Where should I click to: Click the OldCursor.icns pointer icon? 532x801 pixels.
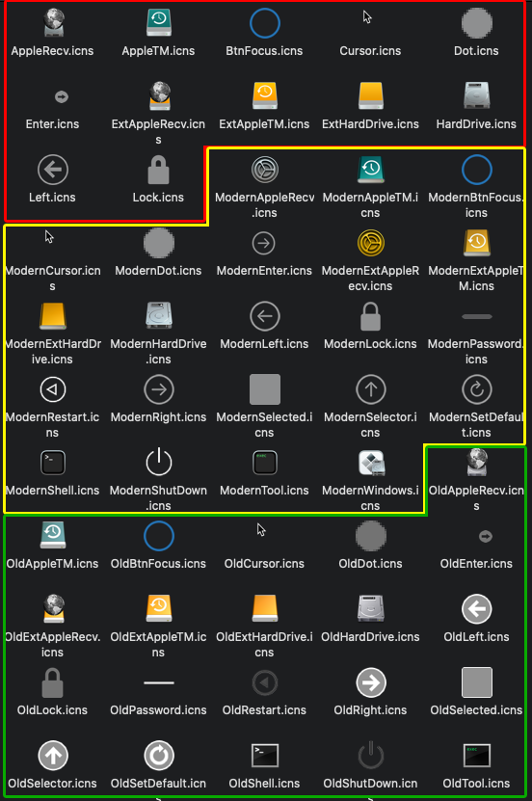coord(261,530)
